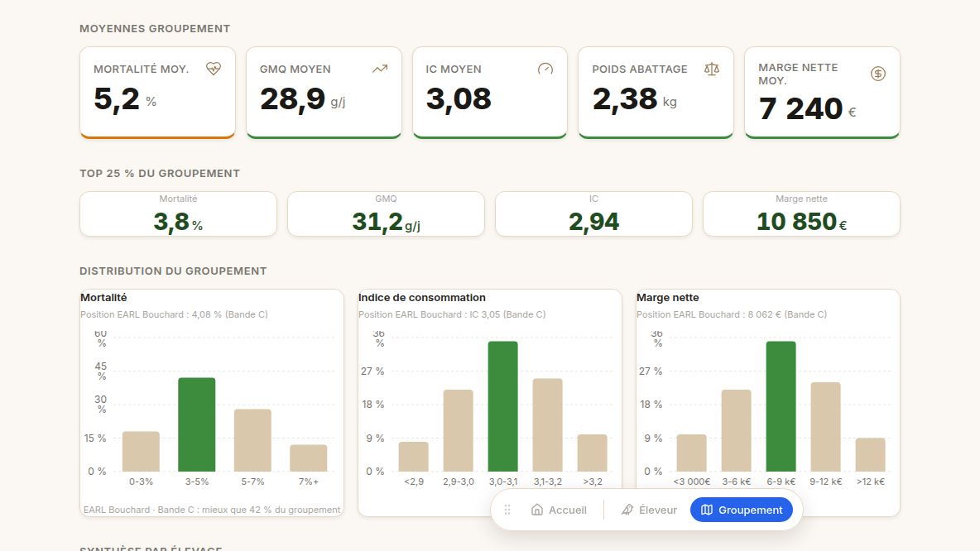Image resolution: width=980 pixels, height=551 pixels.
Task: Click the 3,1-3,2 bar in consumption chart
Action: (547, 424)
